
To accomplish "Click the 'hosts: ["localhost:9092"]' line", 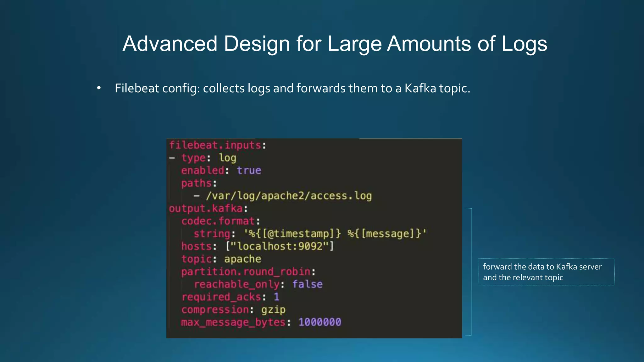I will tap(258, 246).
